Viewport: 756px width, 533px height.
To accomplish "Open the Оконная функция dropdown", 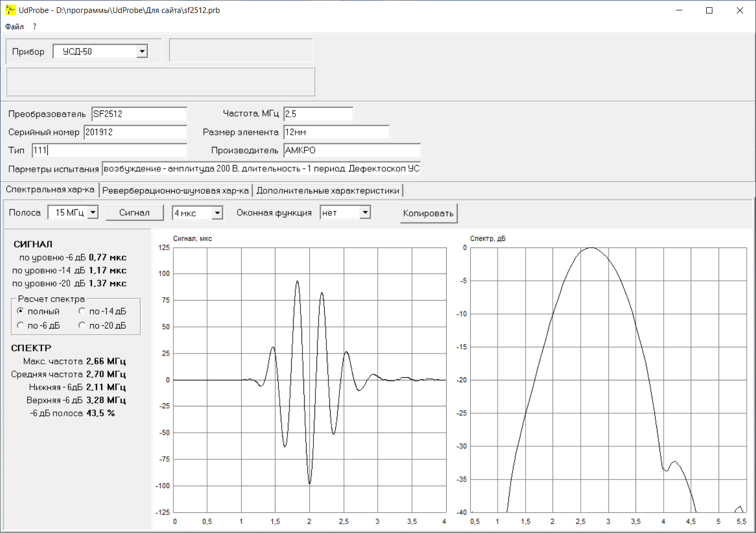I will 365,212.
